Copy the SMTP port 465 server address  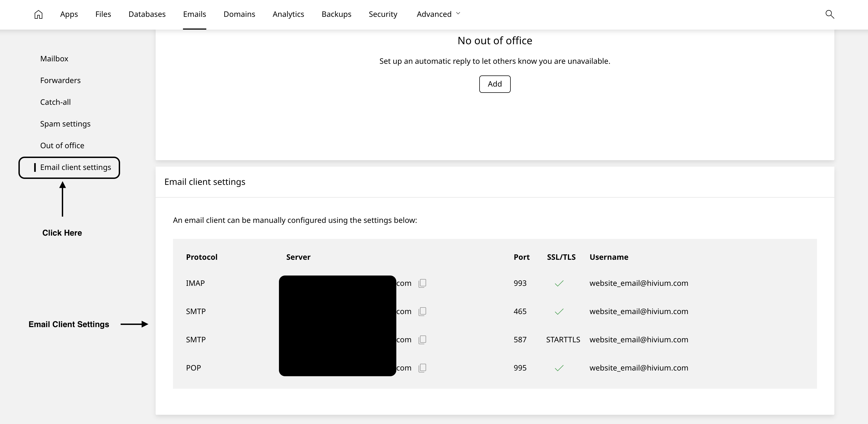coord(423,311)
